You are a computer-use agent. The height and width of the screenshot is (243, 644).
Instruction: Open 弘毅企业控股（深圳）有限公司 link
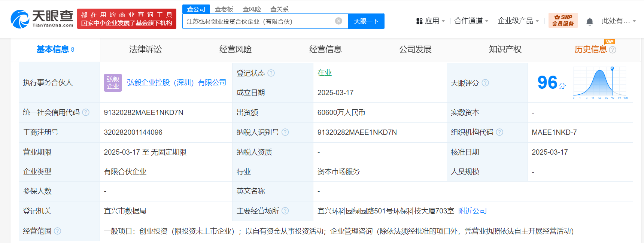point(177,83)
